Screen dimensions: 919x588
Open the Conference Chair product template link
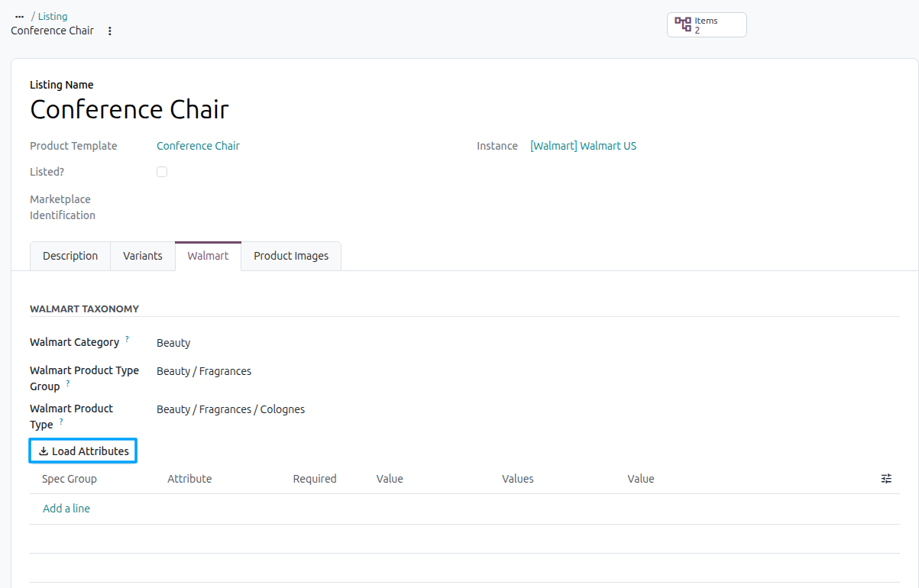coord(198,146)
